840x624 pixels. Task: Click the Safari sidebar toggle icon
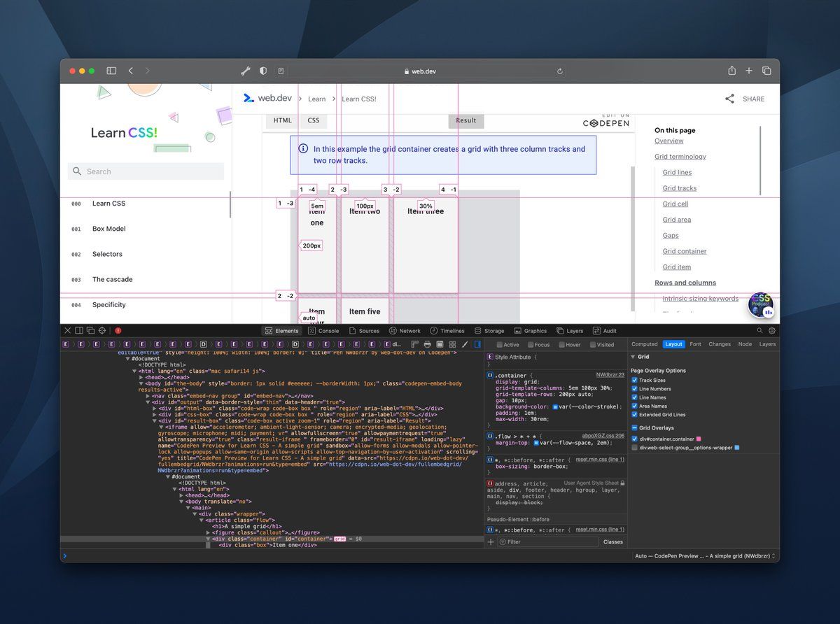[x=111, y=71]
